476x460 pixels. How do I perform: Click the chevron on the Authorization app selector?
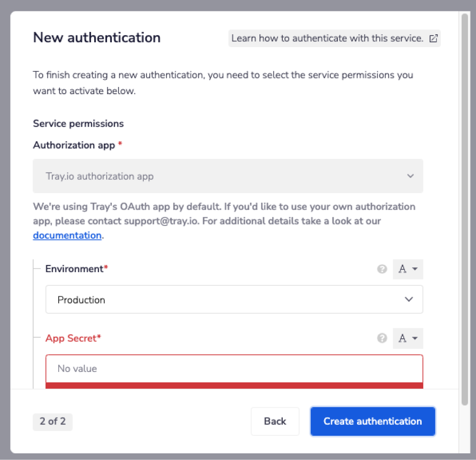coord(410,176)
